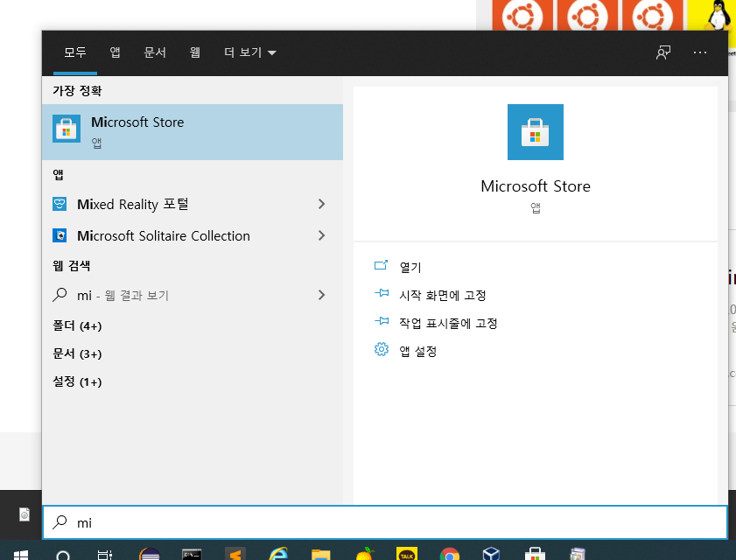The image size is (736, 560).
Task: Switch to the 모두 tab
Action: click(75, 52)
